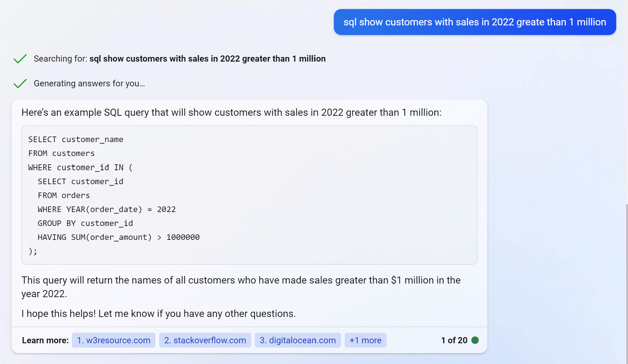The width and height of the screenshot is (628, 364).
Task: Click the bold searched query text
Action: tap(207, 59)
